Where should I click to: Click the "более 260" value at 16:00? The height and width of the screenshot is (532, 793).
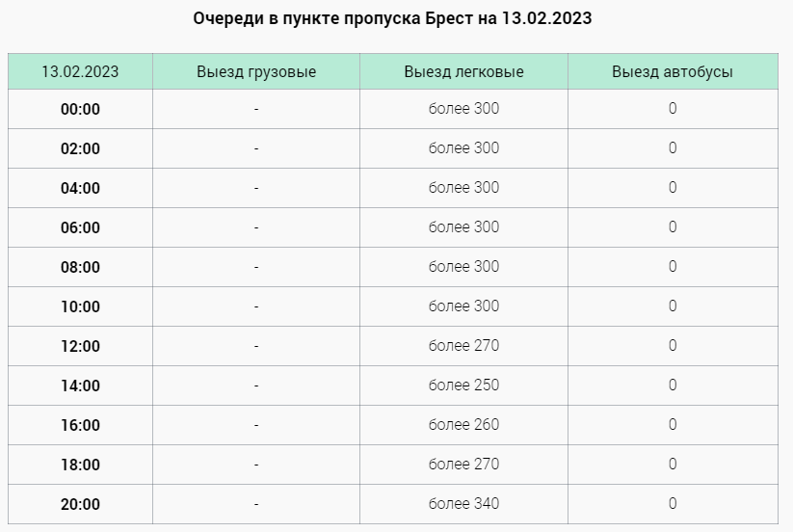point(463,424)
